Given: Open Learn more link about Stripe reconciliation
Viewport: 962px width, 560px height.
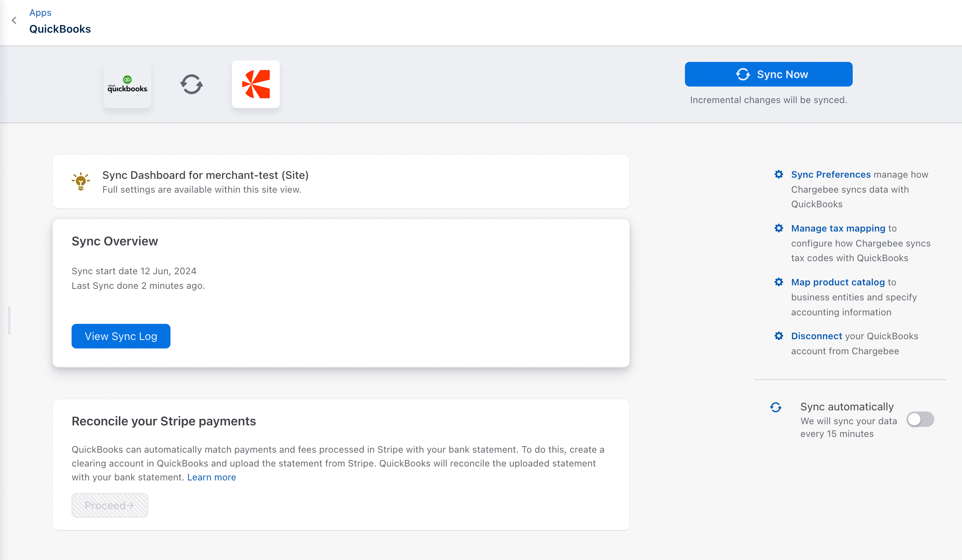Looking at the screenshot, I should pos(212,477).
